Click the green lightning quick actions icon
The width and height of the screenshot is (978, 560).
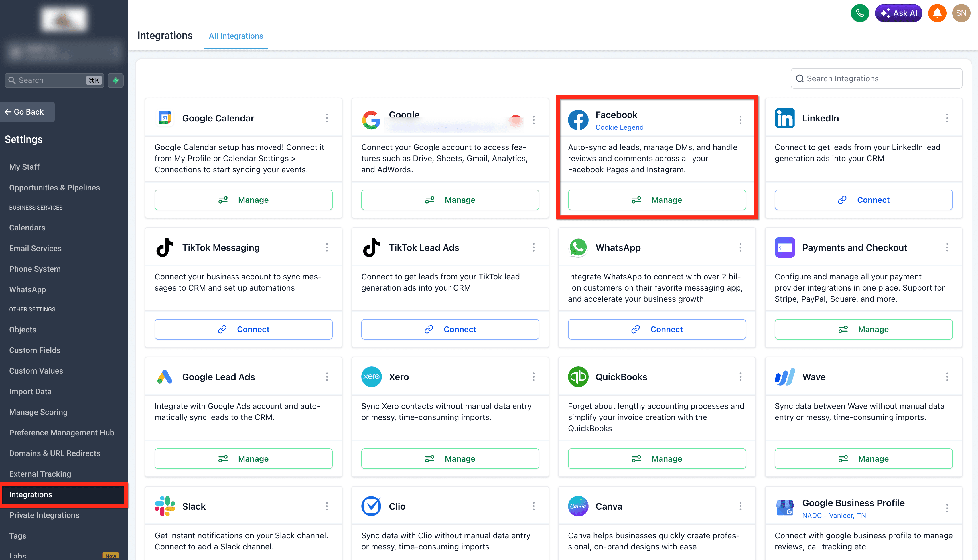pos(115,80)
